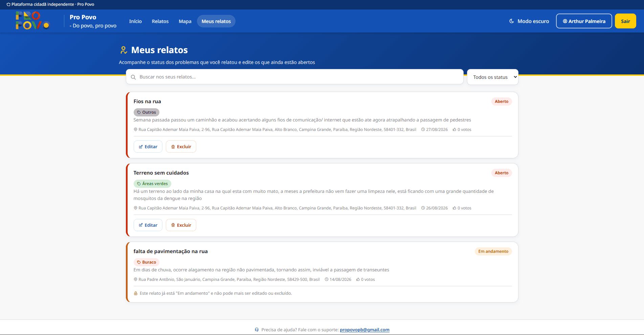Click the magnifier icon in the search bar
This screenshot has width=644, height=335.
pos(133,77)
